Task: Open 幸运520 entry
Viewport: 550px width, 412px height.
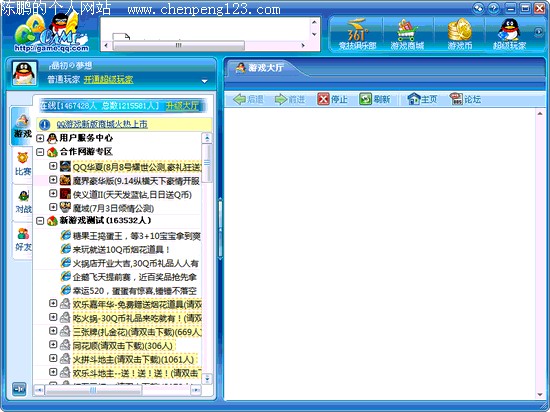Action: pyautogui.click(x=135, y=291)
